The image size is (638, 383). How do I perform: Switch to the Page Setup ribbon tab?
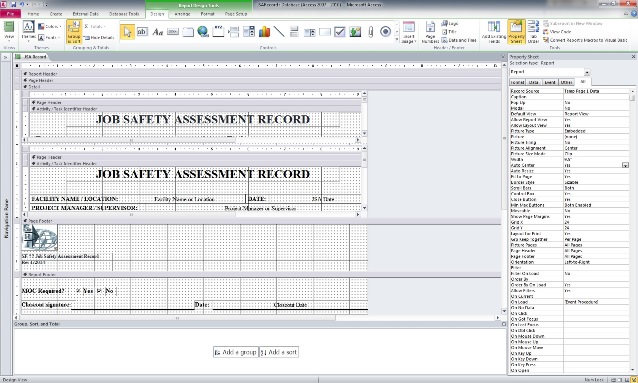pyautogui.click(x=236, y=14)
